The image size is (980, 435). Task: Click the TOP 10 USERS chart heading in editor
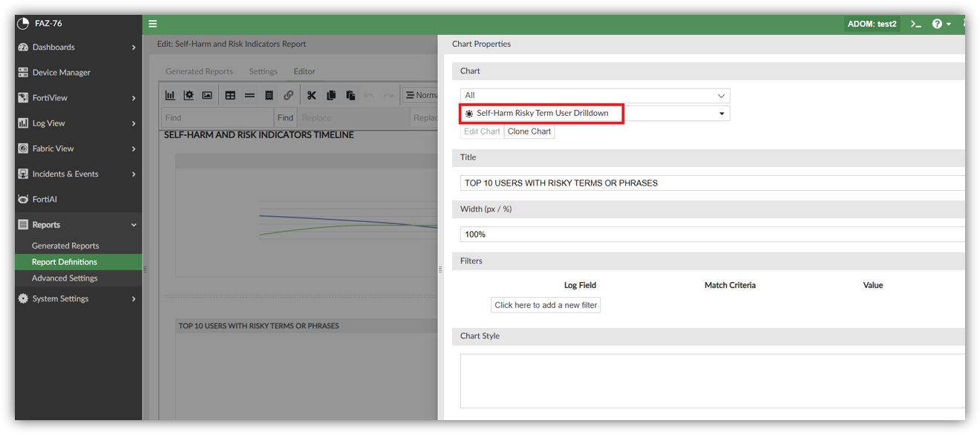point(258,326)
